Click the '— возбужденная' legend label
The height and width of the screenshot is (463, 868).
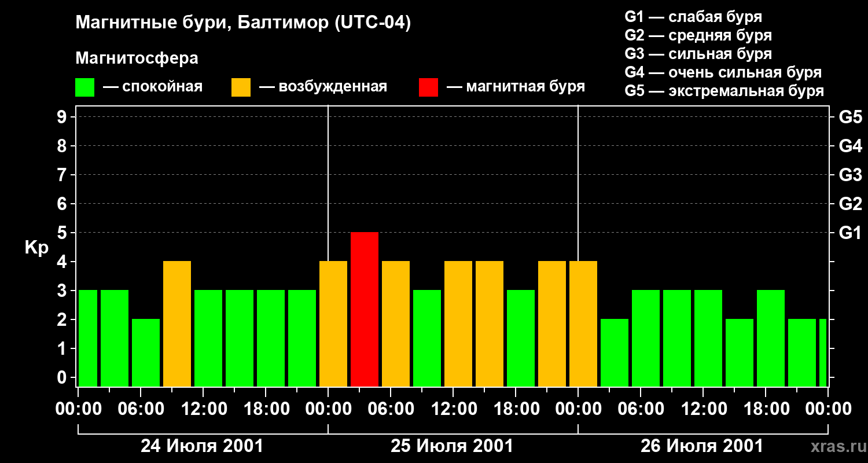pyautogui.click(x=323, y=87)
